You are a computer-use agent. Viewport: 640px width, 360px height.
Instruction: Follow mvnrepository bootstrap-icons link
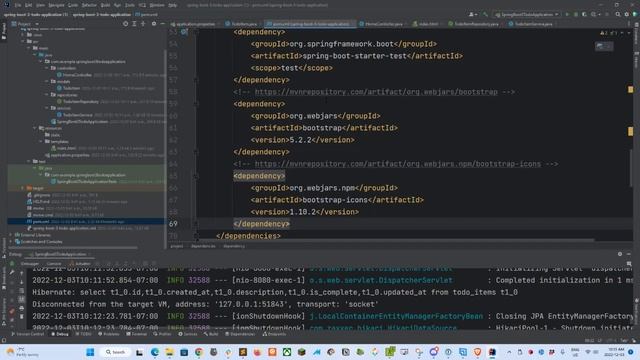click(398, 164)
